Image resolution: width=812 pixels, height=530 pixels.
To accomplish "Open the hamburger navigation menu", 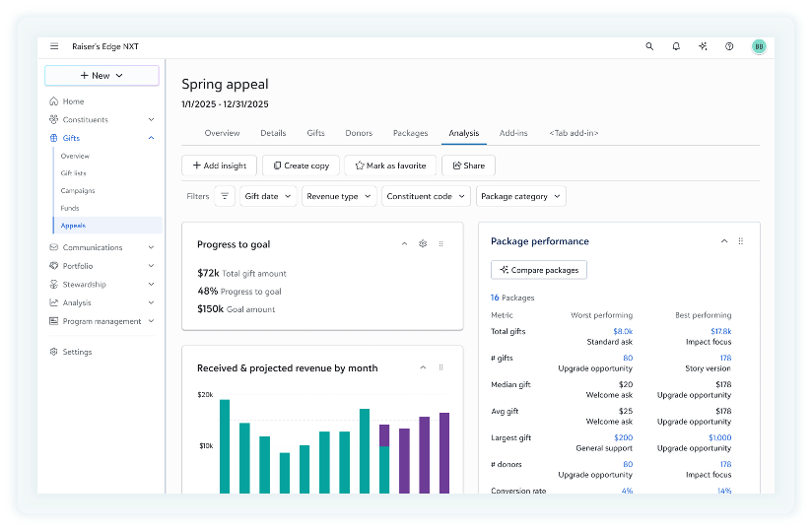I will [54, 46].
